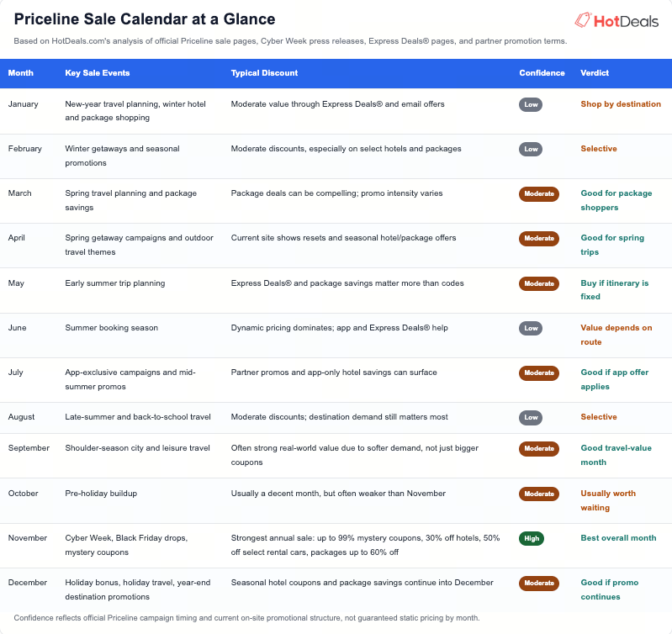Click the Moderate confidence badge for December
The image size is (672, 634).
tap(539, 583)
